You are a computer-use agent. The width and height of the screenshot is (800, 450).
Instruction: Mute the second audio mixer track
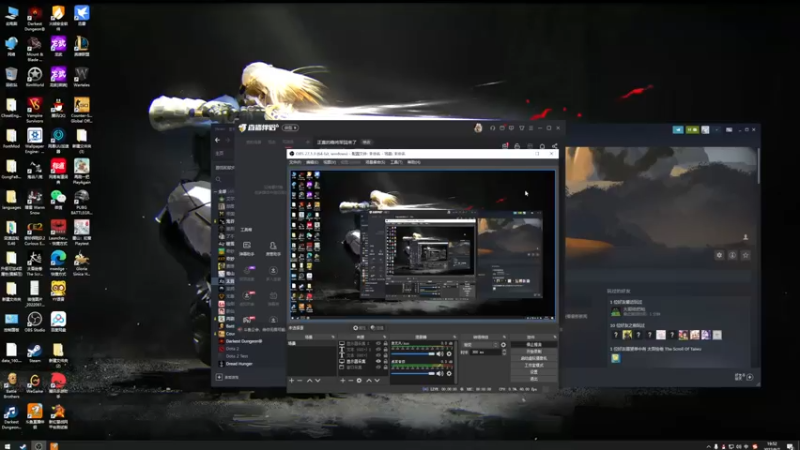[x=440, y=373]
